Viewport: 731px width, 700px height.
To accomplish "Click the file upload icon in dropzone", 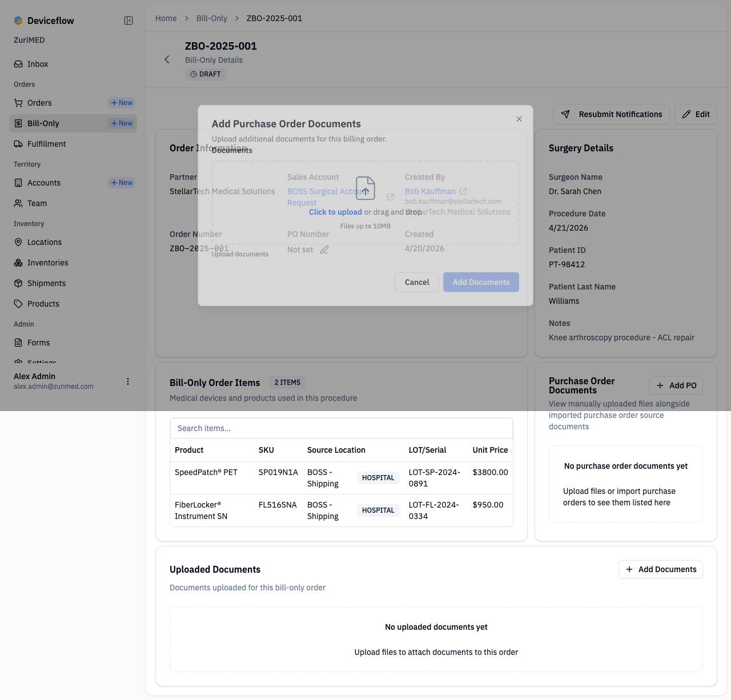I will (x=365, y=188).
